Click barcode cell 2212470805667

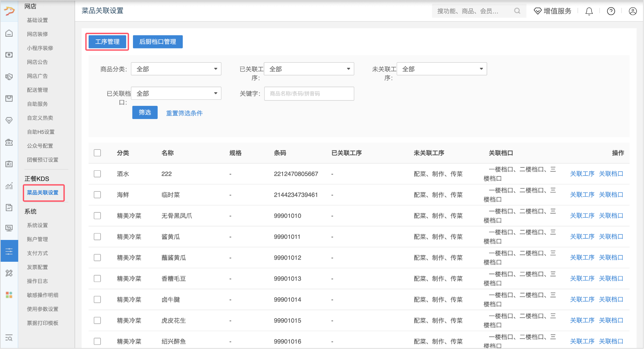pos(296,174)
